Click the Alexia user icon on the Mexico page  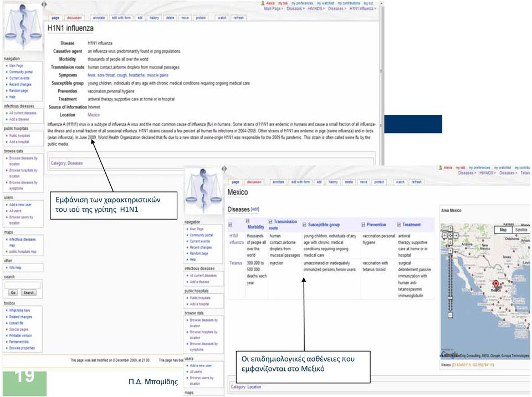441,167
